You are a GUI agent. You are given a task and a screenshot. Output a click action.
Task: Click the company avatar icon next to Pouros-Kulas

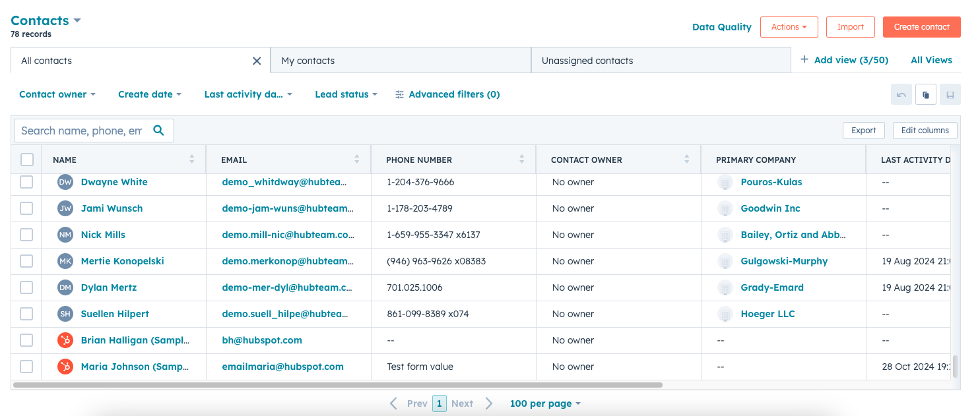point(727,182)
